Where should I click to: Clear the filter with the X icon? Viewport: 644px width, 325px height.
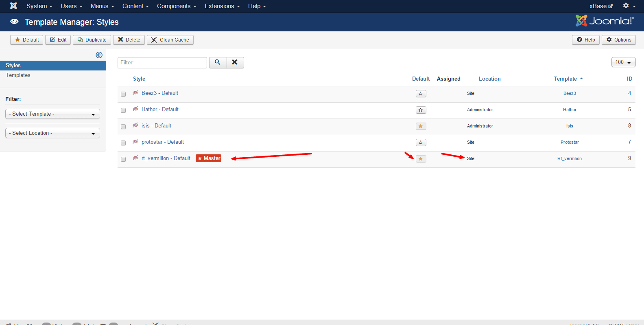[235, 62]
